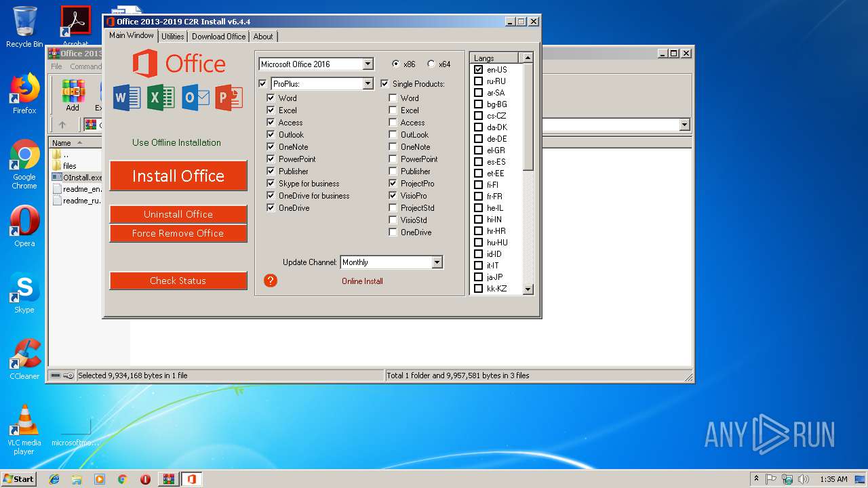Switch to the Main Window tab

[x=132, y=35]
